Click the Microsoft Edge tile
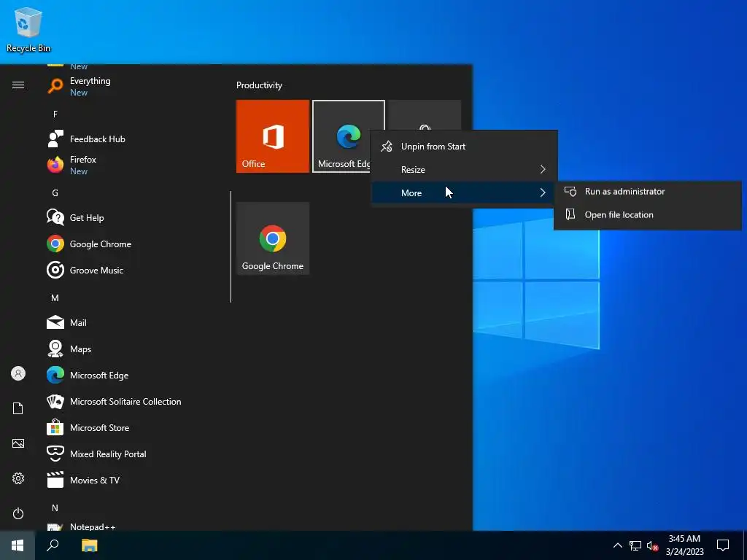 [348, 136]
